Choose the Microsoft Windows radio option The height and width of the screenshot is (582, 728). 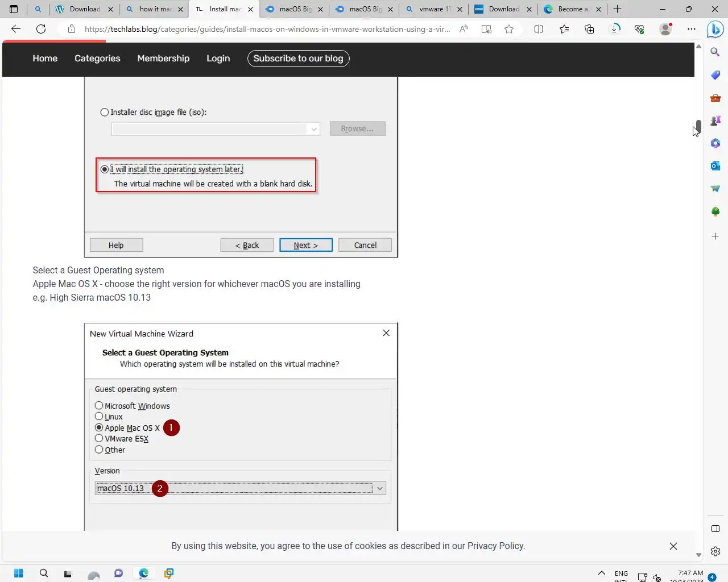click(99, 406)
